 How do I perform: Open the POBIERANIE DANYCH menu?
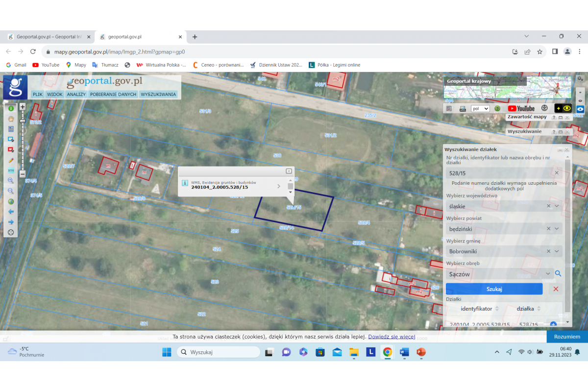click(x=113, y=94)
